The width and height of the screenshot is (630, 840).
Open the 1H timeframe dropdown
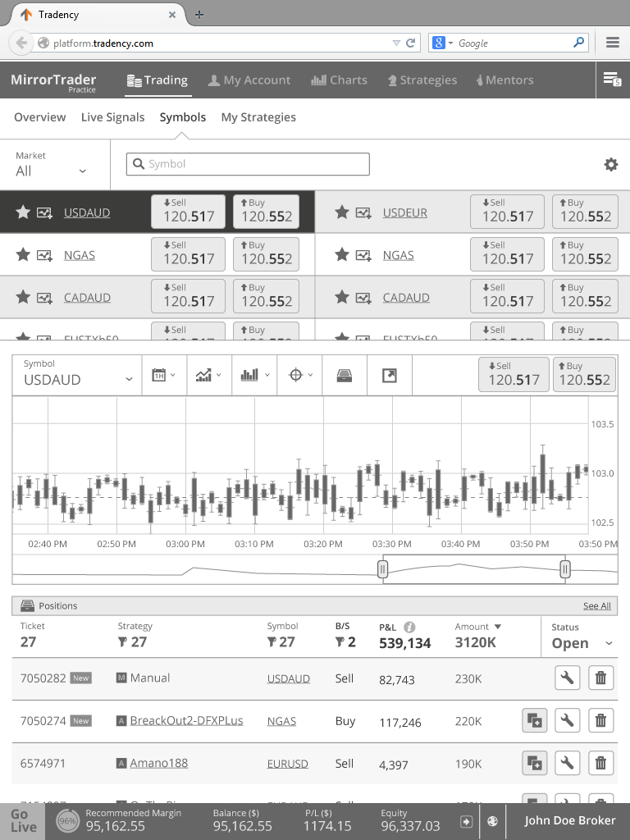pyautogui.click(x=164, y=376)
